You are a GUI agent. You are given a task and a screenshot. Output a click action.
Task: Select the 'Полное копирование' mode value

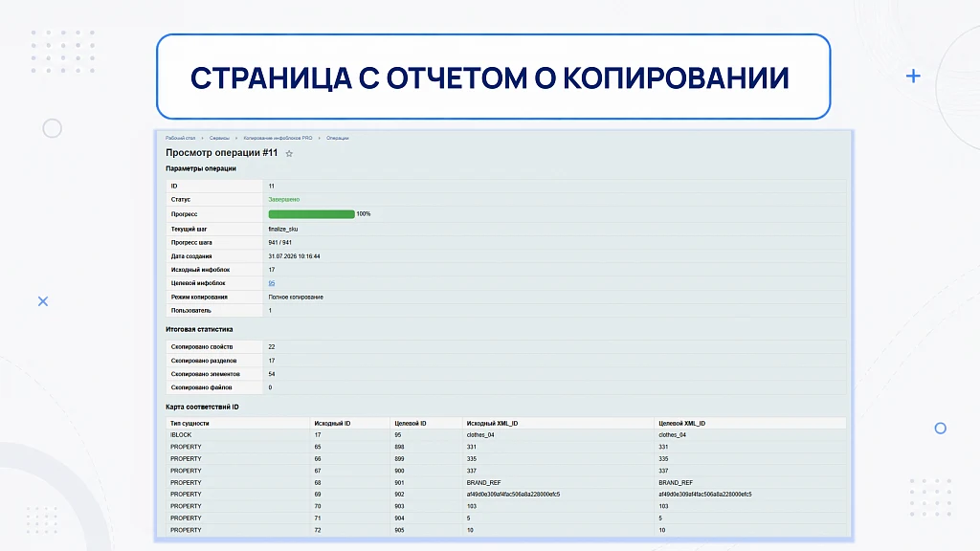[296, 298]
